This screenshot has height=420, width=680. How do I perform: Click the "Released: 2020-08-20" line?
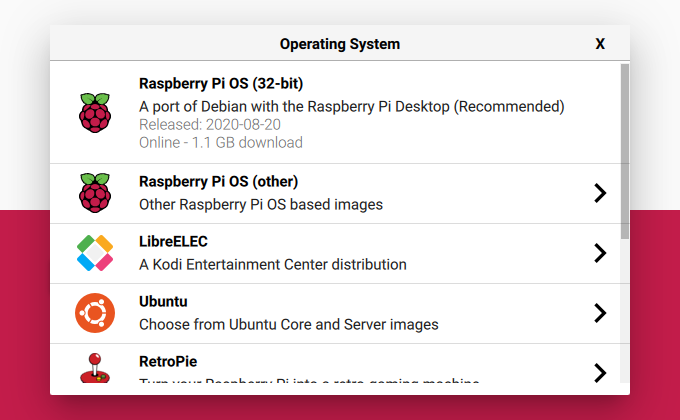pos(210,125)
